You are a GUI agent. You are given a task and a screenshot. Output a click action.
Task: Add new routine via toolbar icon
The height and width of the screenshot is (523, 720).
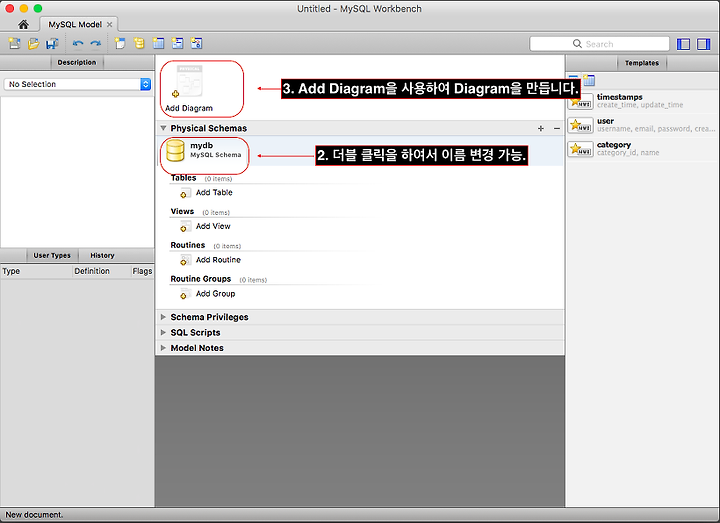click(197, 44)
